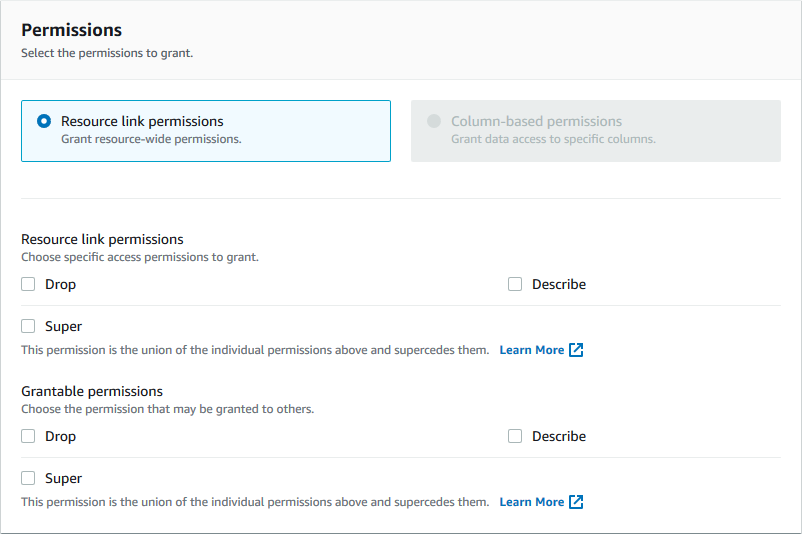
Task: Select the Resource link permissions radio button
Action: pos(44,121)
